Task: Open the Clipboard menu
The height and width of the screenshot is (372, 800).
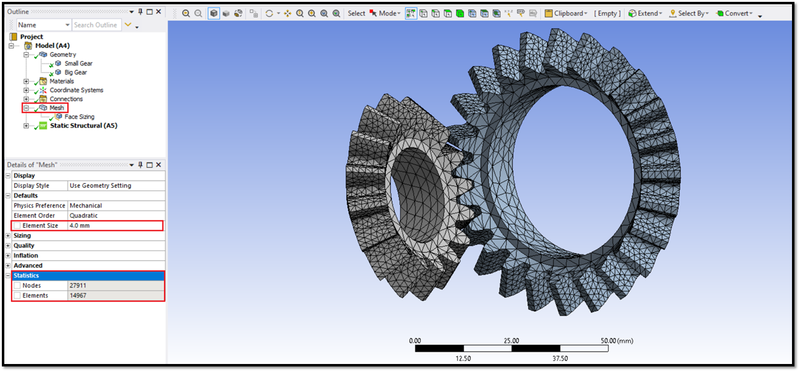Action: pos(566,13)
